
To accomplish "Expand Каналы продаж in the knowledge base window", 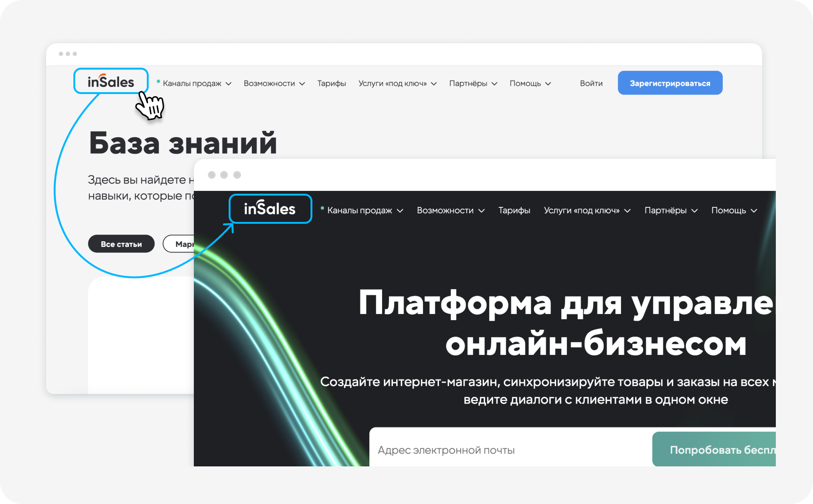I will tap(197, 83).
